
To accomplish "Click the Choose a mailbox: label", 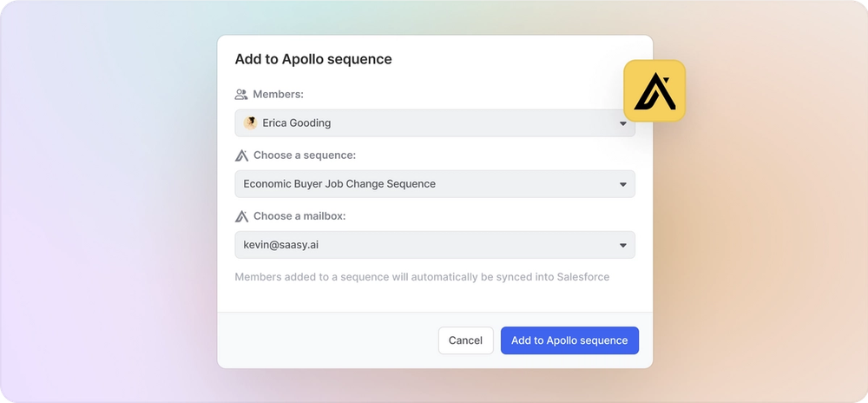I will pos(299,216).
